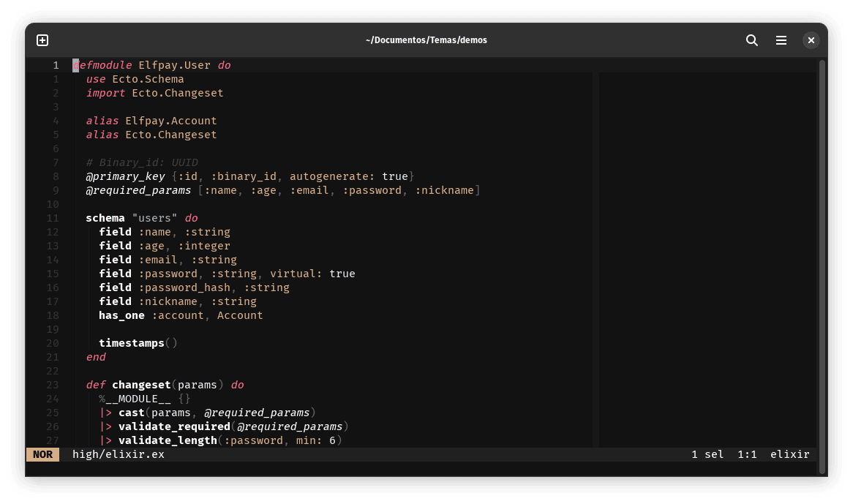Click 'Elfpay.User' module name
Image resolution: width=853 pixels, height=504 pixels.
174,65
